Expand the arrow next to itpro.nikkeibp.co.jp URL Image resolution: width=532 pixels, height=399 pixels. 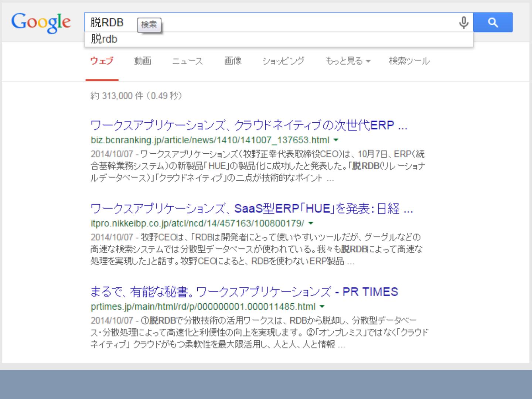311,223
